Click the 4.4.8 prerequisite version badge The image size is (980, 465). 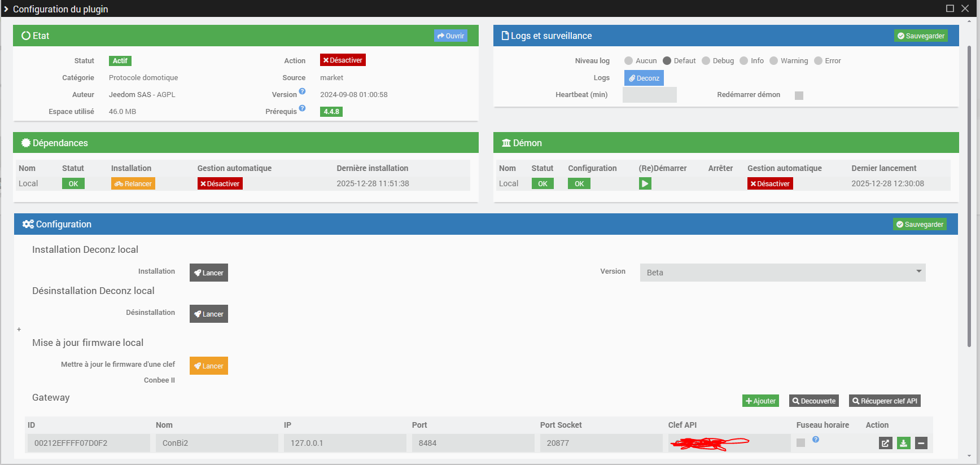tap(331, 112)
